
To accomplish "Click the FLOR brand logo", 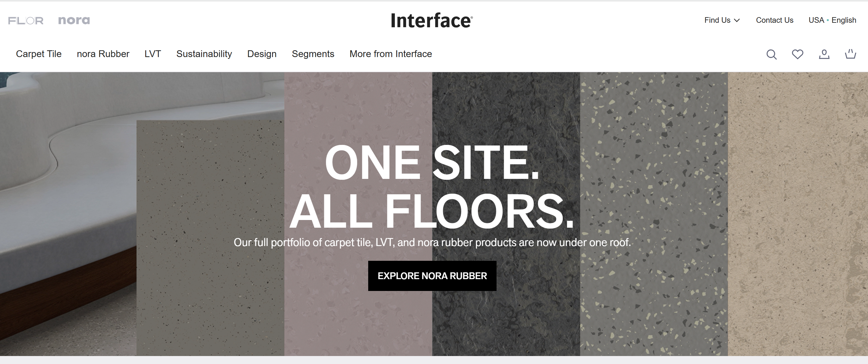I will click(26, 21).
